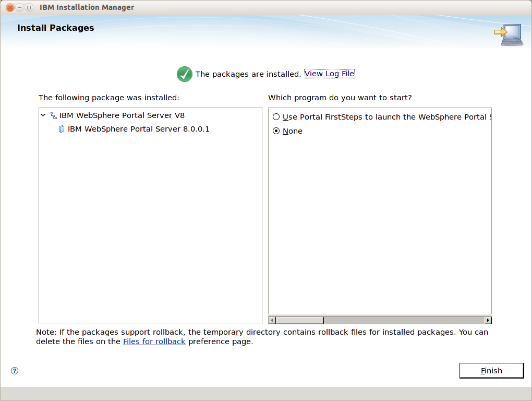Maximize the IBM Installation Manager window
The image size is (532, 401).
[x=29, y=7]
